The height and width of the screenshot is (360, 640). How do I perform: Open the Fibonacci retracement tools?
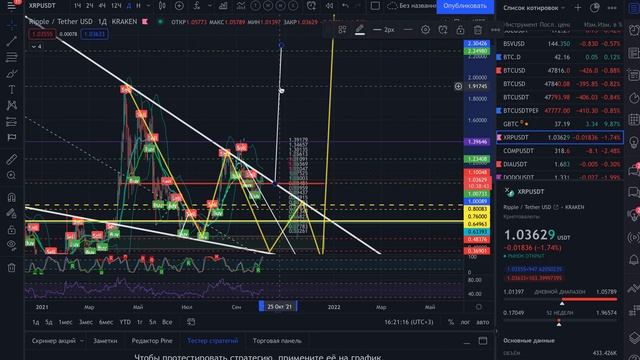tap(11, 57)
